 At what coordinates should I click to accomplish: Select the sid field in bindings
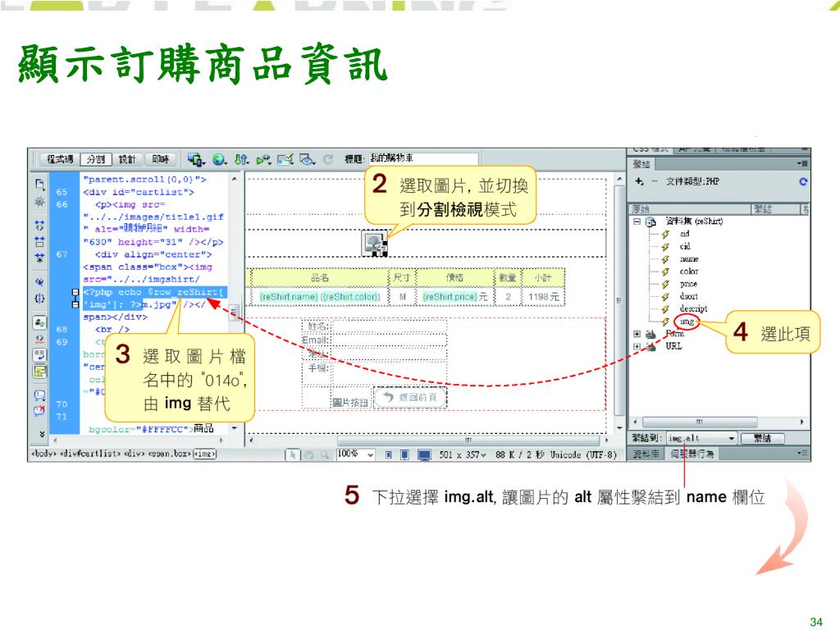(x=685, y=234)
